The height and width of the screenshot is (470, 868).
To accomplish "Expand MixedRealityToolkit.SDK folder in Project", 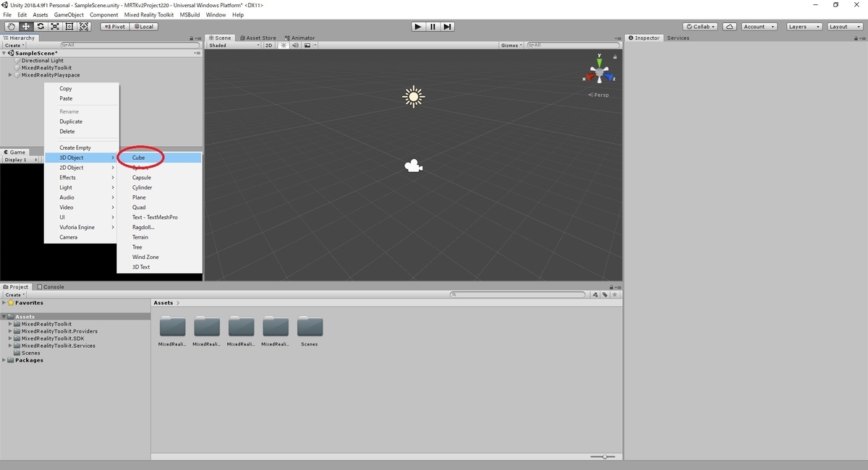I will click(10, 338).
